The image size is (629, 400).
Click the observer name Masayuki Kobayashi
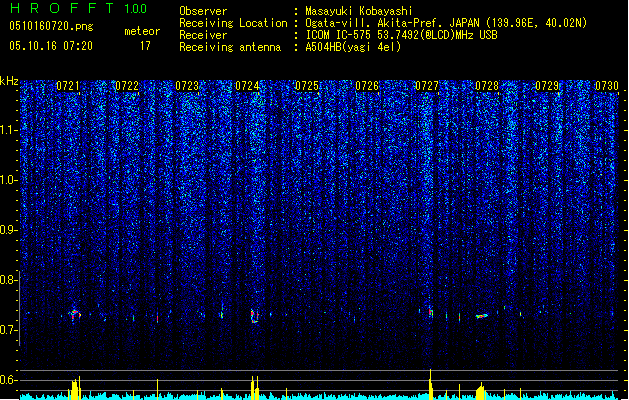[x=359, y=11]
